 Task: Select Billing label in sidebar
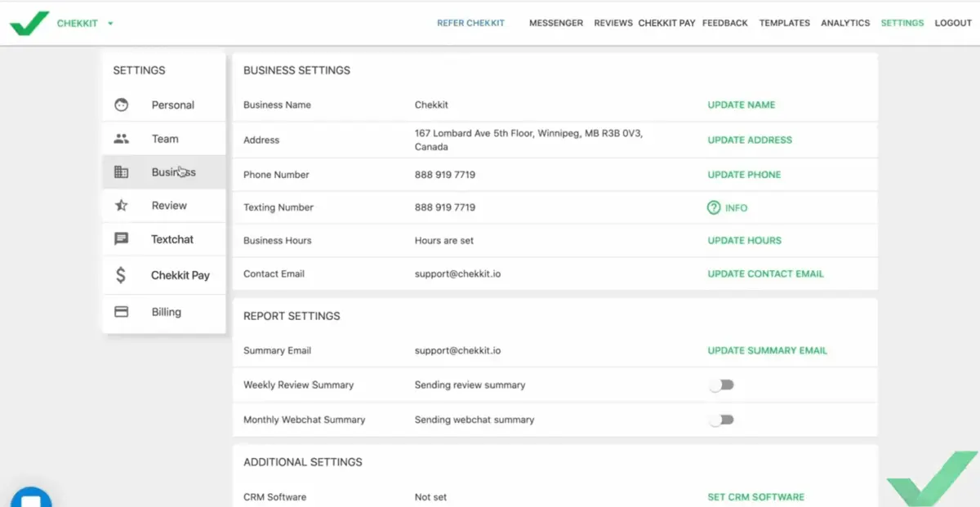click(166, 312)
